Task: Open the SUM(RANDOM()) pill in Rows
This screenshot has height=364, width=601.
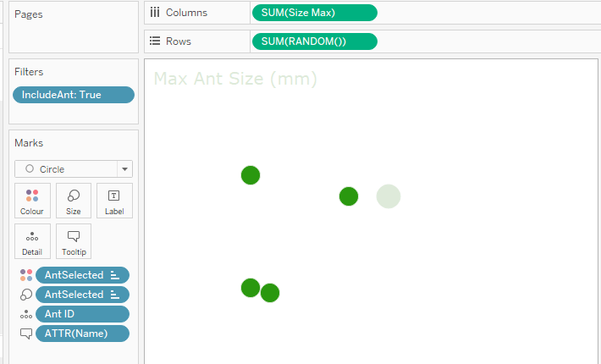Action: 314,41
